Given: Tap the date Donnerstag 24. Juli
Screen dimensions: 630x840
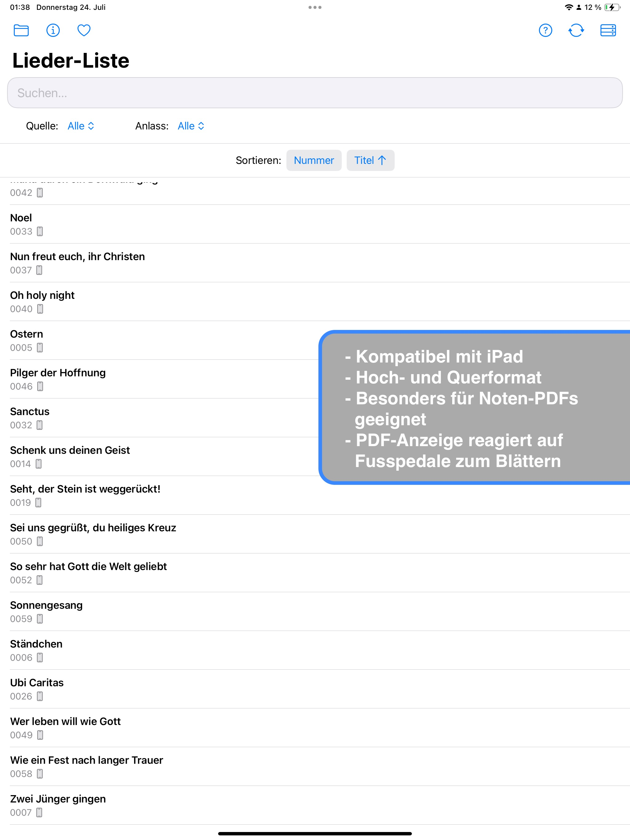Looking at the screenshot, I should [x=71, y=7].
